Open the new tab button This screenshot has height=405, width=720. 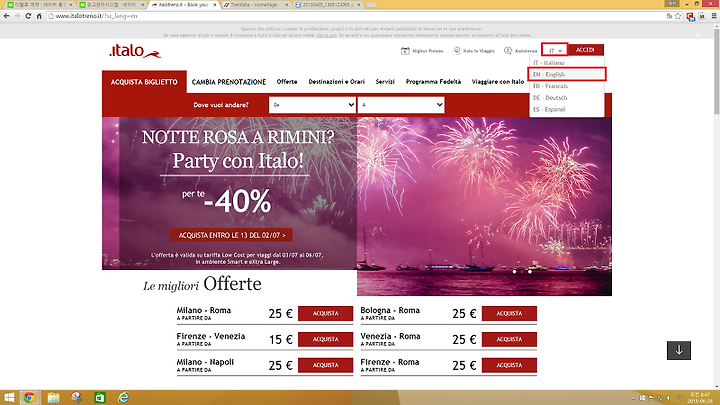tap(371, 5)
